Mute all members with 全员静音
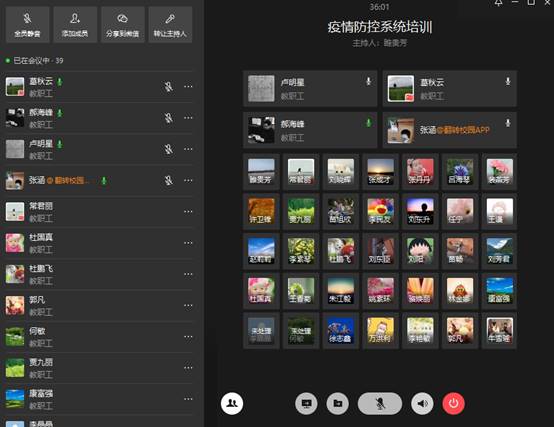 coord(27,24)
